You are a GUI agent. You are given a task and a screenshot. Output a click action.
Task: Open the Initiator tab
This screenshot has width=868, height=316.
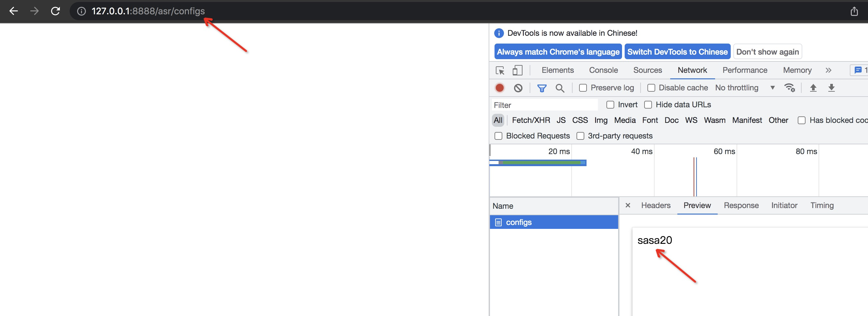click(784, 205)
